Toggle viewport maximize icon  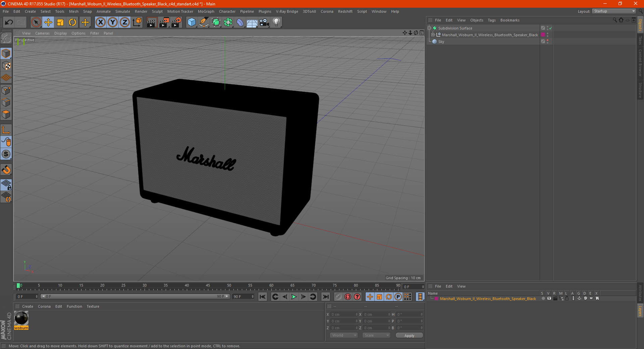pos(422,33)
